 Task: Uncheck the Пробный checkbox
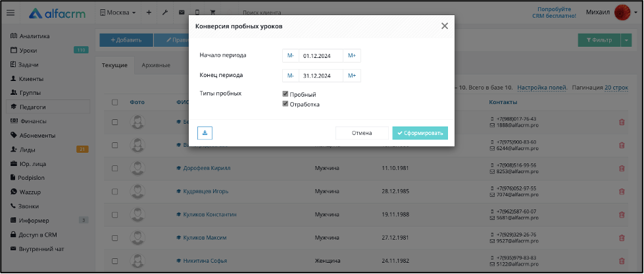coord(285,94)
